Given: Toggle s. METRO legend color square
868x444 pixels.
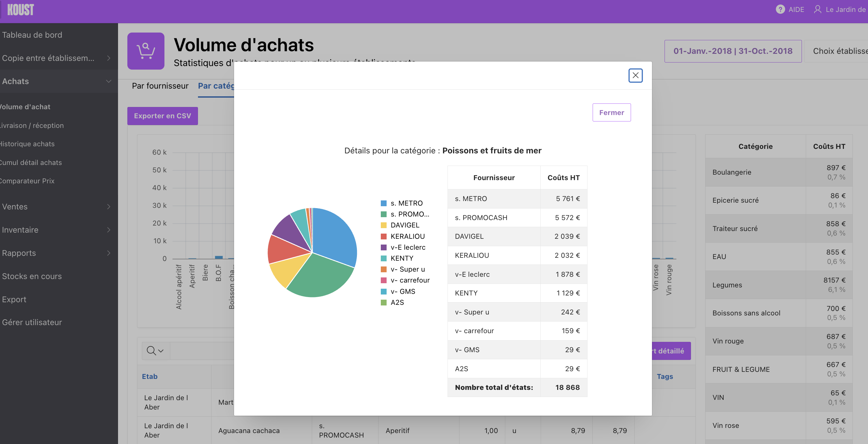Looking at the screenshot, I should click(383, 203).
